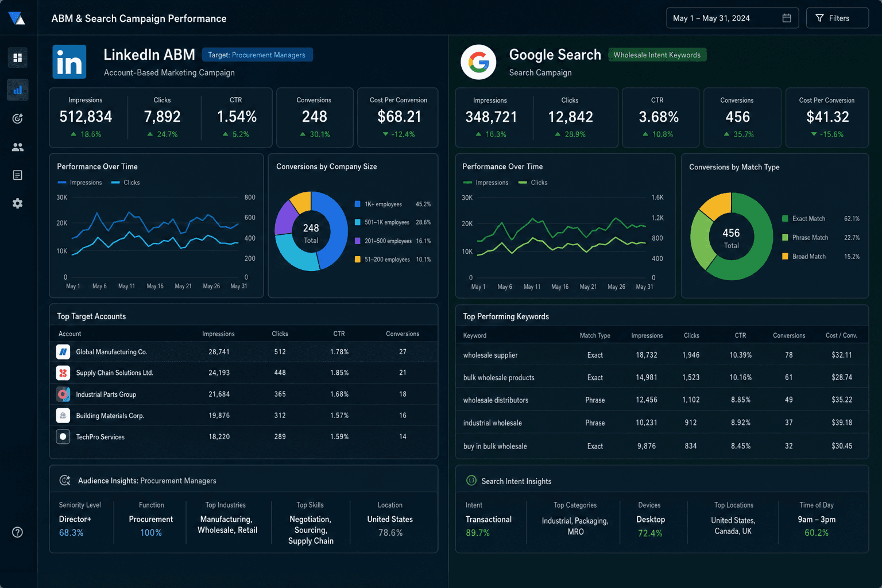This screenshot has width=882, height=588.
Task: Click the Supply Chain Solutions Ltd. logo
Action: [63, 373]
